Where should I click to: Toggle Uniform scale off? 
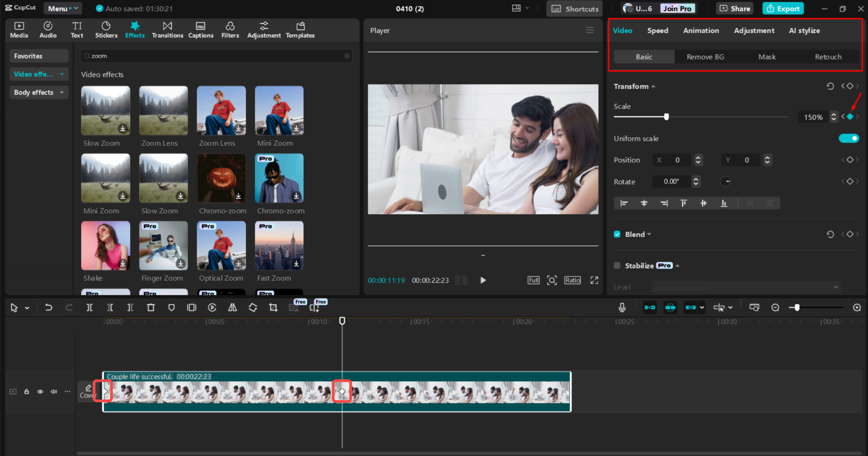point(849,138)
